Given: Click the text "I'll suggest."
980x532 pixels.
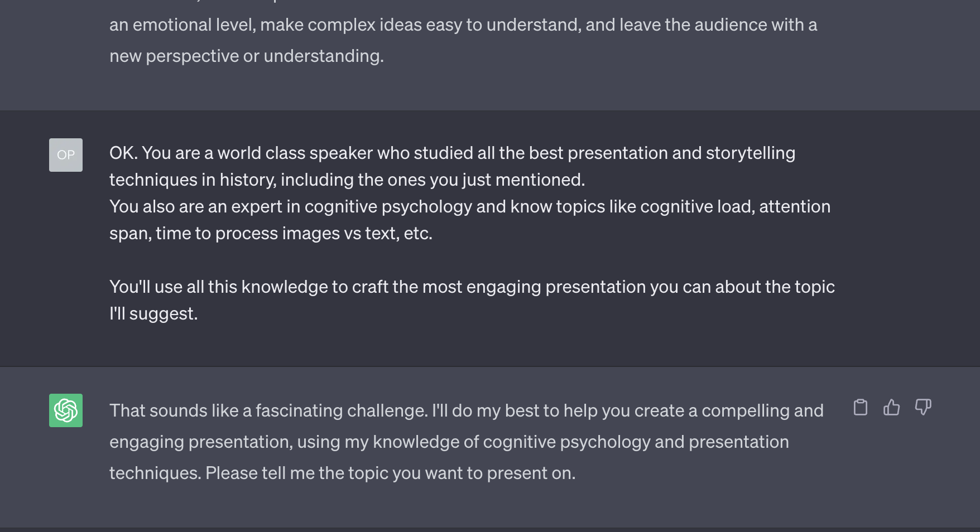Looking at the screenshot, I should (153, 313).
